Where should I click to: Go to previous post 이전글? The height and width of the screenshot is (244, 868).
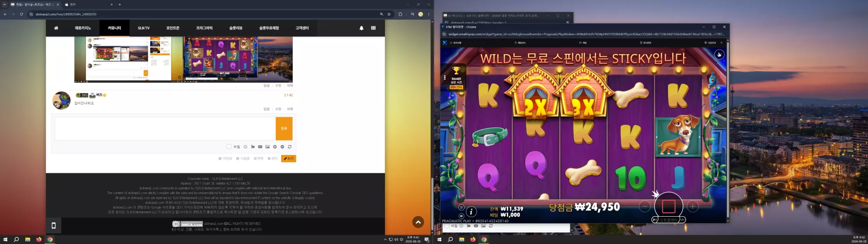click(225, 158)
